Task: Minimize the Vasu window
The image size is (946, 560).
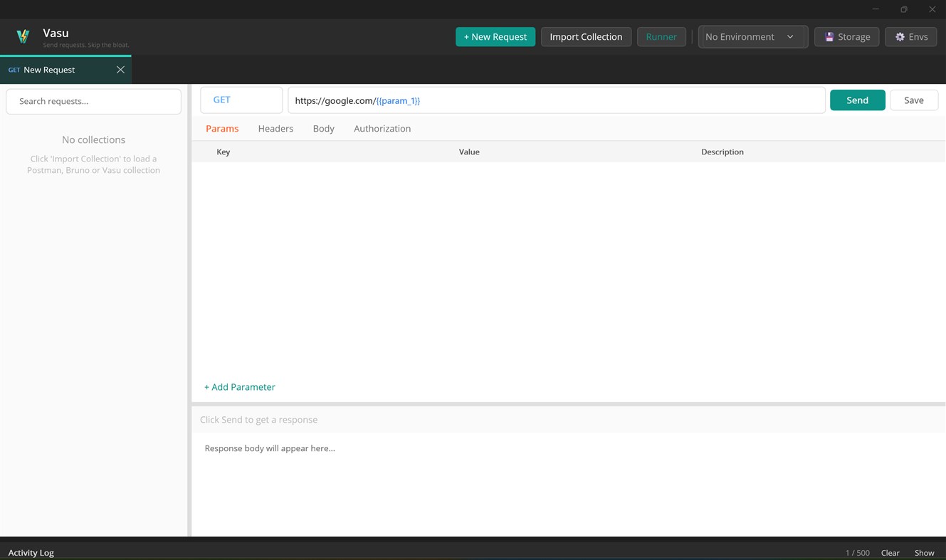Action: [876, 9]
